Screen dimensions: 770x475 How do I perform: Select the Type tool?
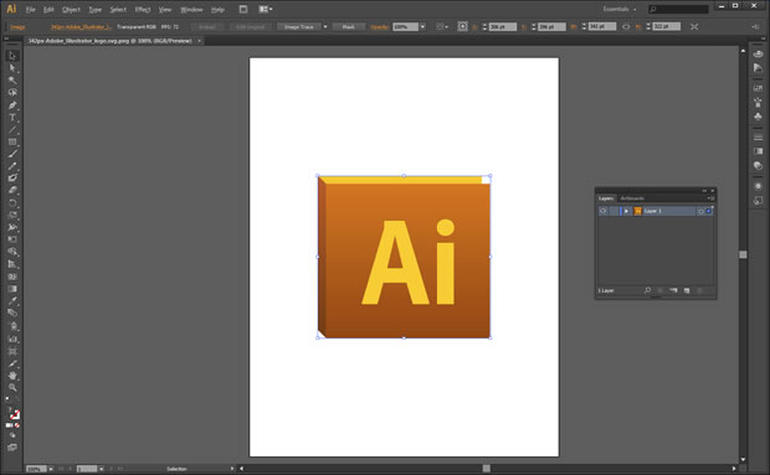pyautogui.click(x=13, y=117)
